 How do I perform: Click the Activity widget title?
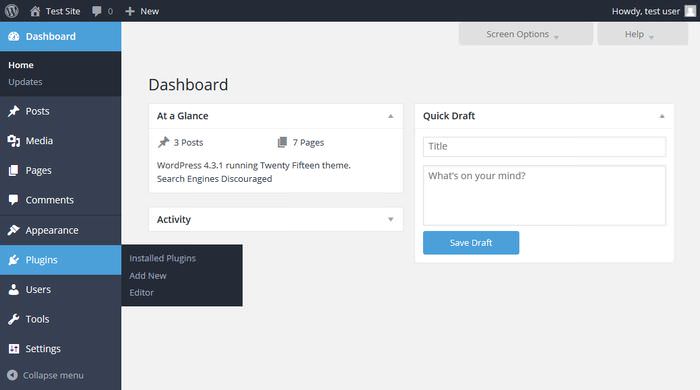[174, 220]
